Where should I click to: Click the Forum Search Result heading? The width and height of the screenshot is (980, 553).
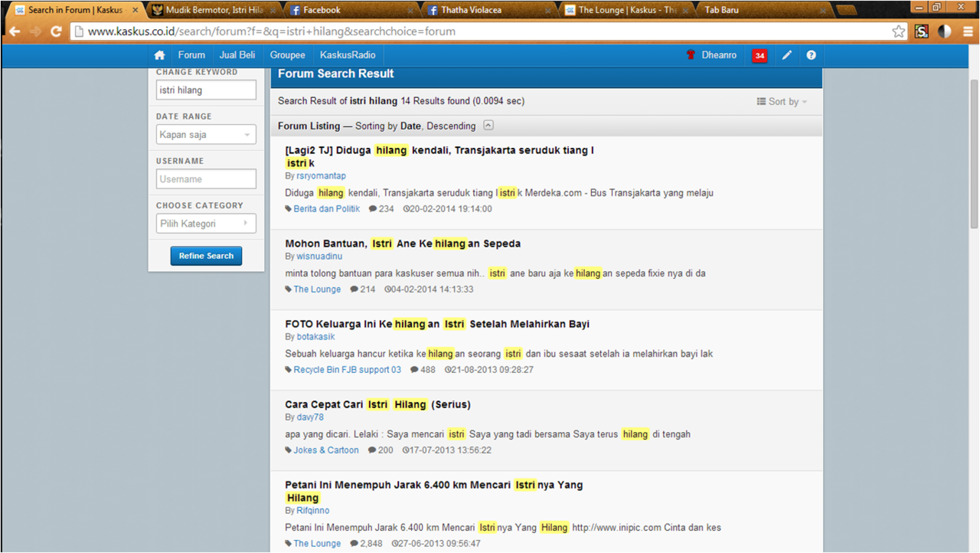coord(336,74)
